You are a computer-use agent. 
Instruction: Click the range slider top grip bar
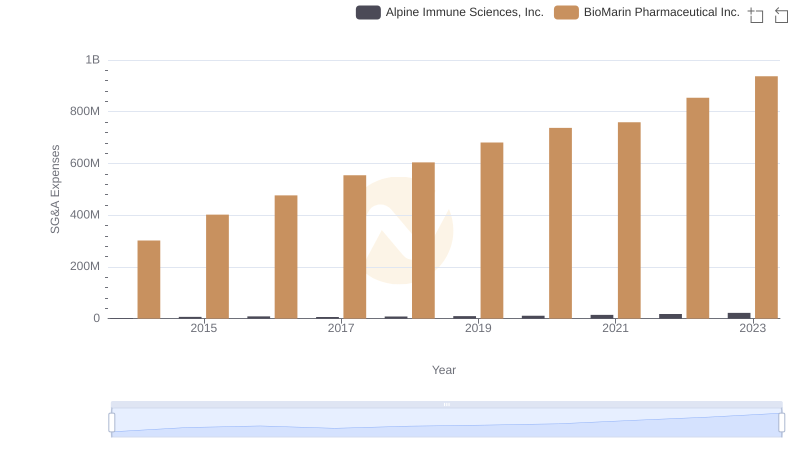446,404
